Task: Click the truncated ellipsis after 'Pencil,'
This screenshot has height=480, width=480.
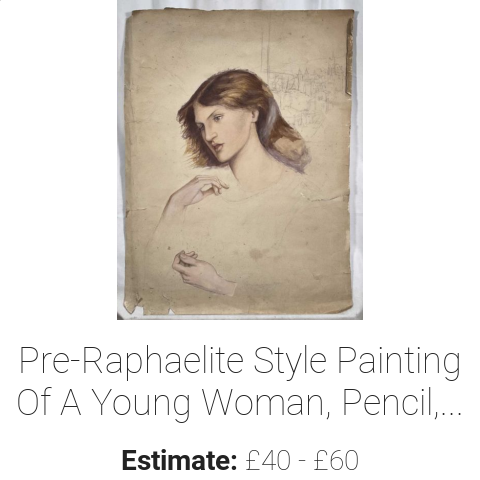Action: 451,411
